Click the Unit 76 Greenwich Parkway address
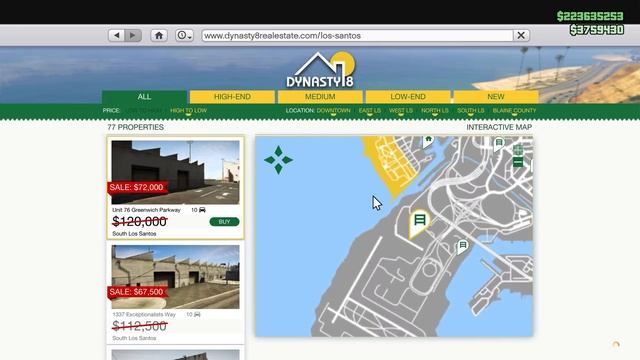 pyautogui.click(x=147, y=210)
